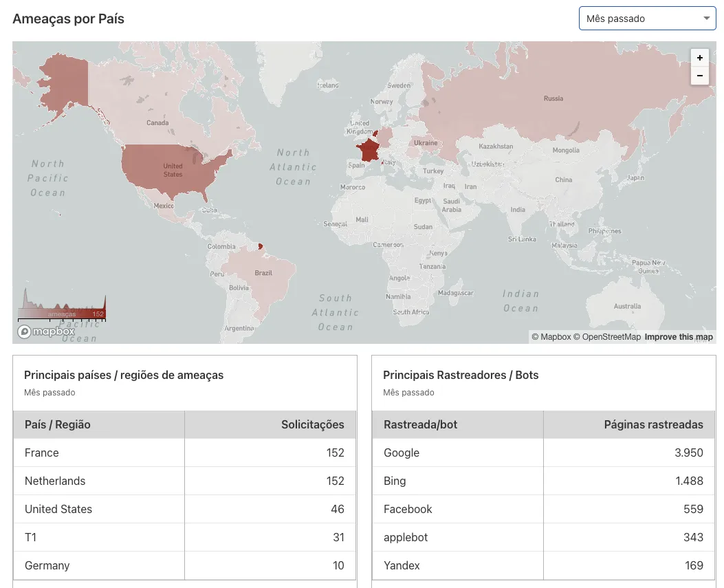
Task: Select the 'País / Região' column header
Action: (x=99, y=424)
